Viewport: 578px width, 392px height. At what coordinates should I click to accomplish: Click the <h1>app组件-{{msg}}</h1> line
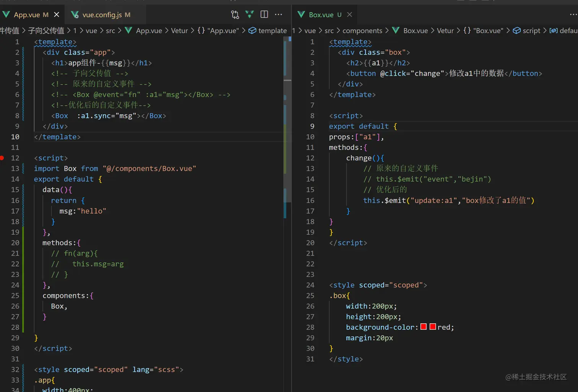(x=102, y=63)
